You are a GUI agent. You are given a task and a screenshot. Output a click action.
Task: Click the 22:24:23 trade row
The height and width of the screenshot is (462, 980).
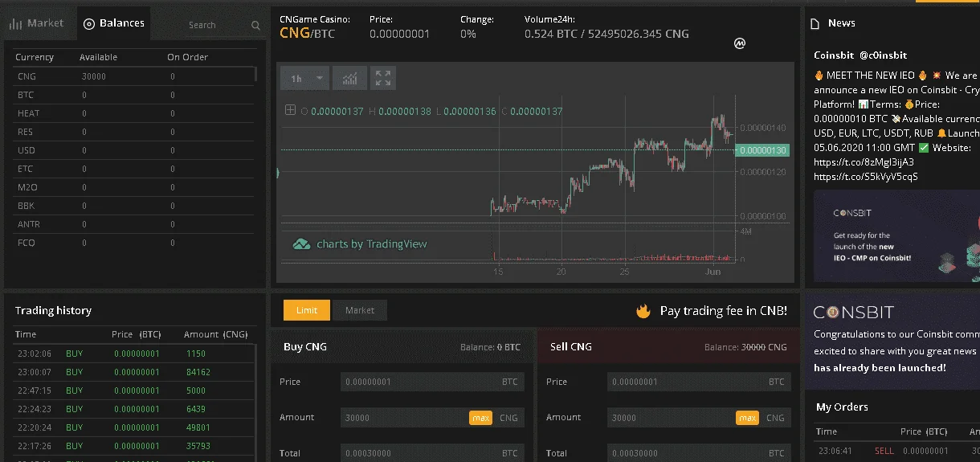(133, 409)
